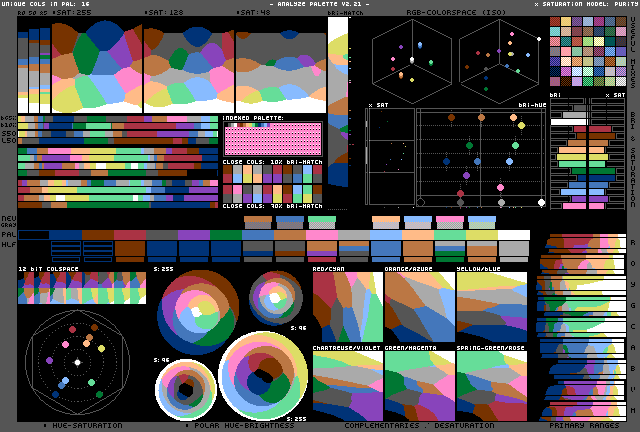Click the hue-saturation hexagon plot
The image size is (640, 432).
(x=78, y=362)
